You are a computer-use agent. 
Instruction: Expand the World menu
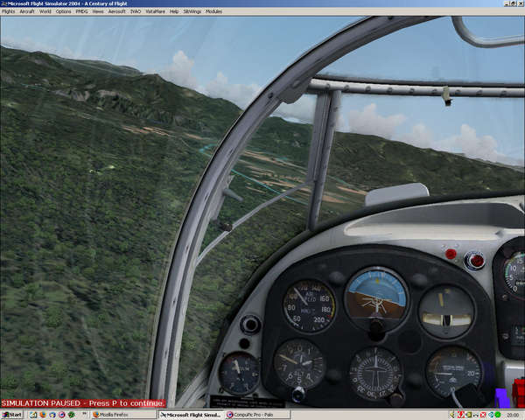coord(45,11)
